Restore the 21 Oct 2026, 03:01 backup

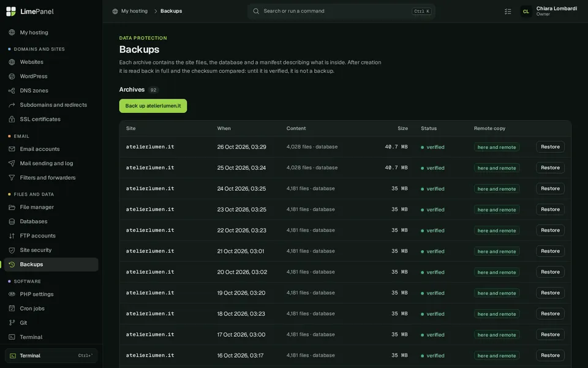click(550, 251)
